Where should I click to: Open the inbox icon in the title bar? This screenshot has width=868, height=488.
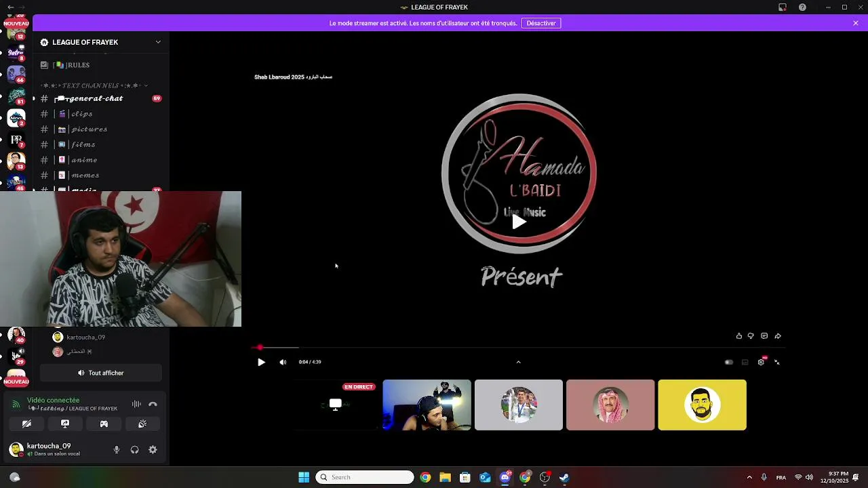(x=783, y=7)
